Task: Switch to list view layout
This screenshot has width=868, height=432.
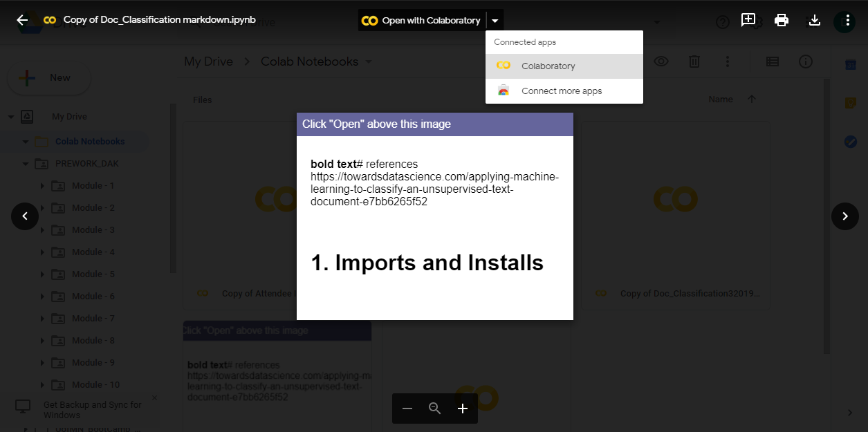Action: [x=773, y=62]
